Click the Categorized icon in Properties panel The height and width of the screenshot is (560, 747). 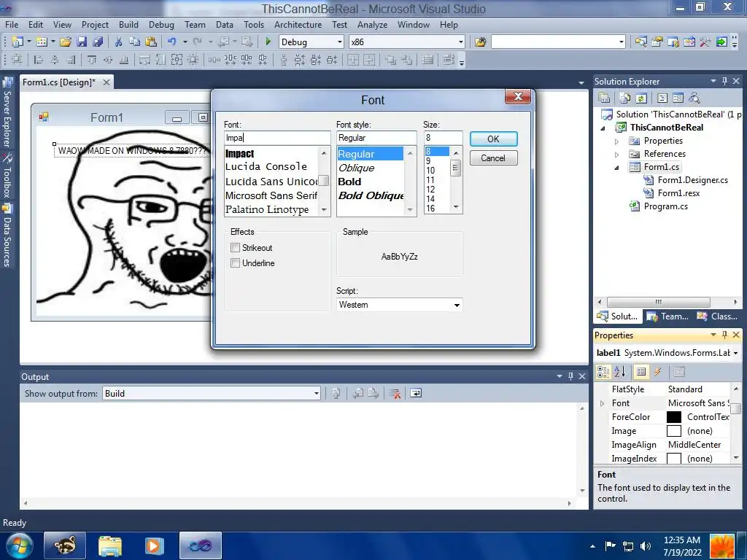click(x=603, y=372)
